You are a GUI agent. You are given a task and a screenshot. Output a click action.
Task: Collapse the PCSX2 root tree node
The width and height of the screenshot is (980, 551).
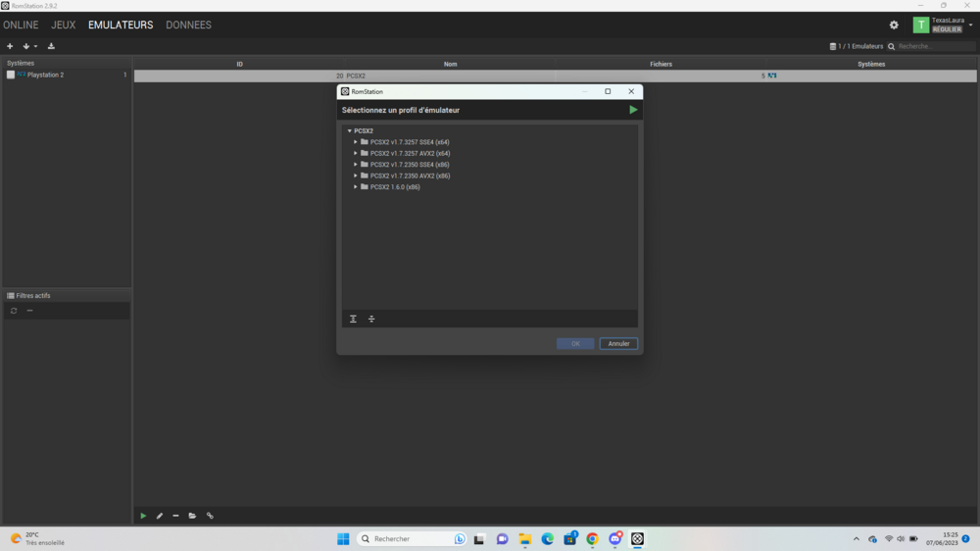[349, 130]
